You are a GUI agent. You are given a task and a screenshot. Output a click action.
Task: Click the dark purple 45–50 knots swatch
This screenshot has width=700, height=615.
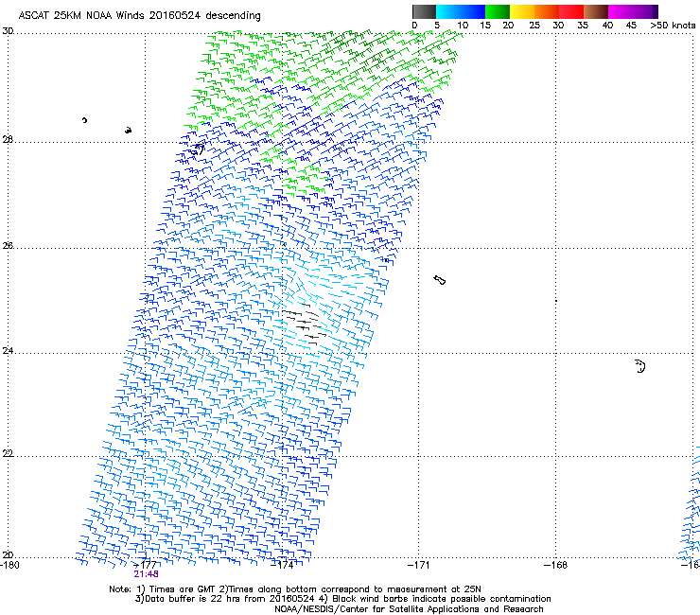645,11
